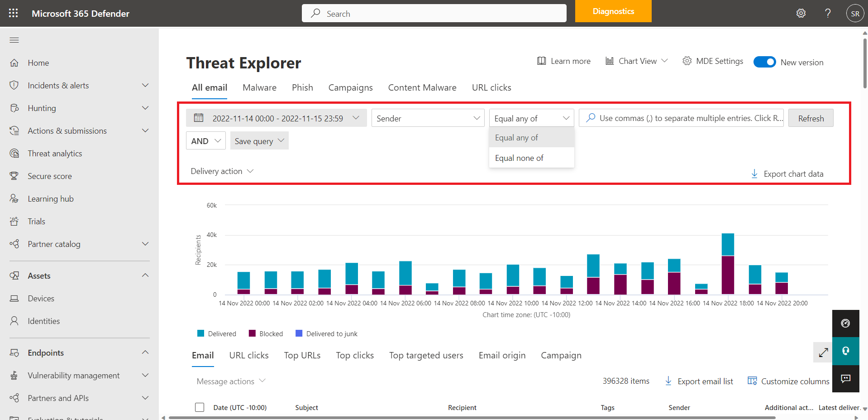Image resolution: width=868 pixels, height=420 pixels.
Task: Click the search magnifier in filter value box
Action: (591, 118)
